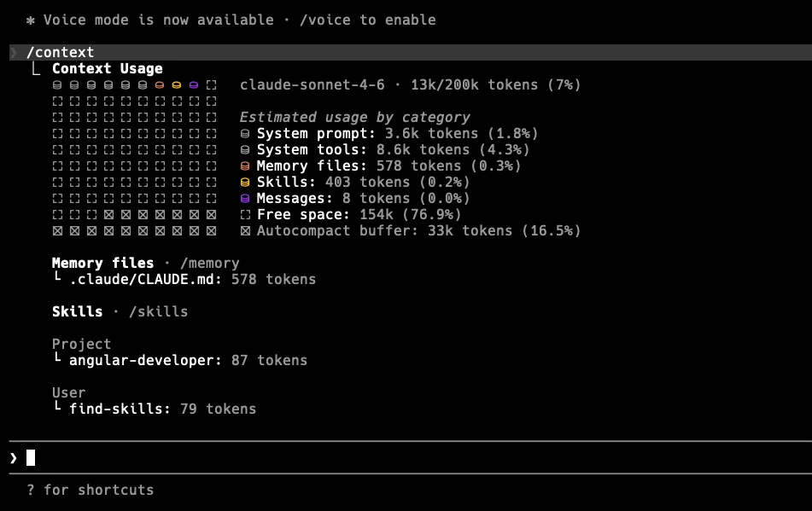
Task: Click the orange Memory files legend icon
Action: 245,166
